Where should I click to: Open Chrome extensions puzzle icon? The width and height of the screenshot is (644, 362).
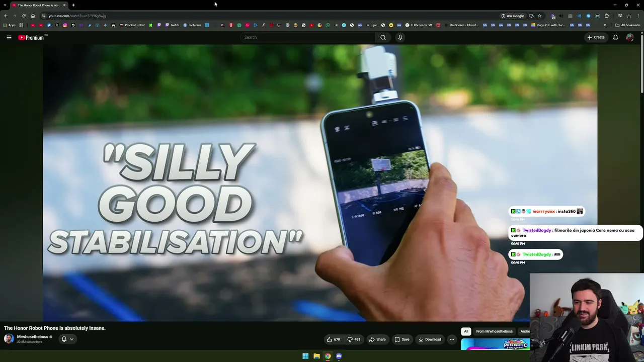[x=606, y=16]
